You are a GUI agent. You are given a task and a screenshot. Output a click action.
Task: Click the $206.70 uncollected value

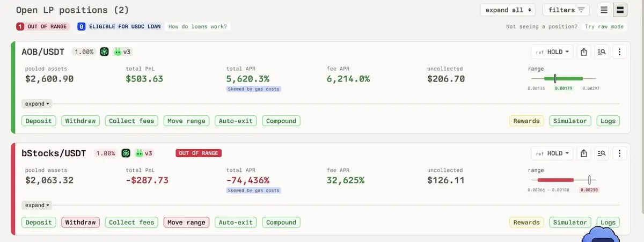(446, 79)
